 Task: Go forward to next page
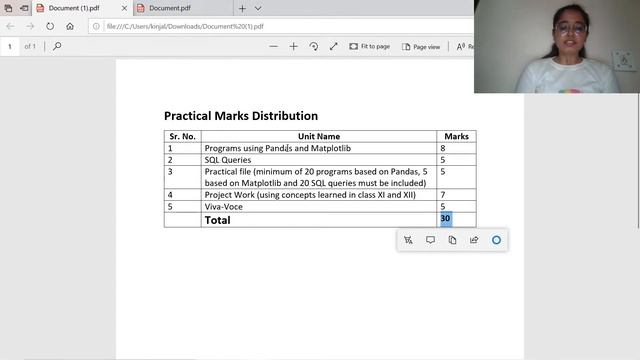coord(30,26)
